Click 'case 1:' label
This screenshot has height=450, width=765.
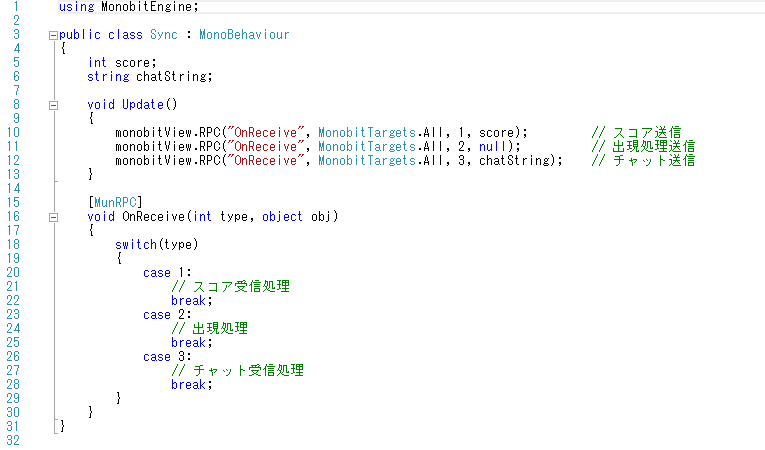coord(167,273)
